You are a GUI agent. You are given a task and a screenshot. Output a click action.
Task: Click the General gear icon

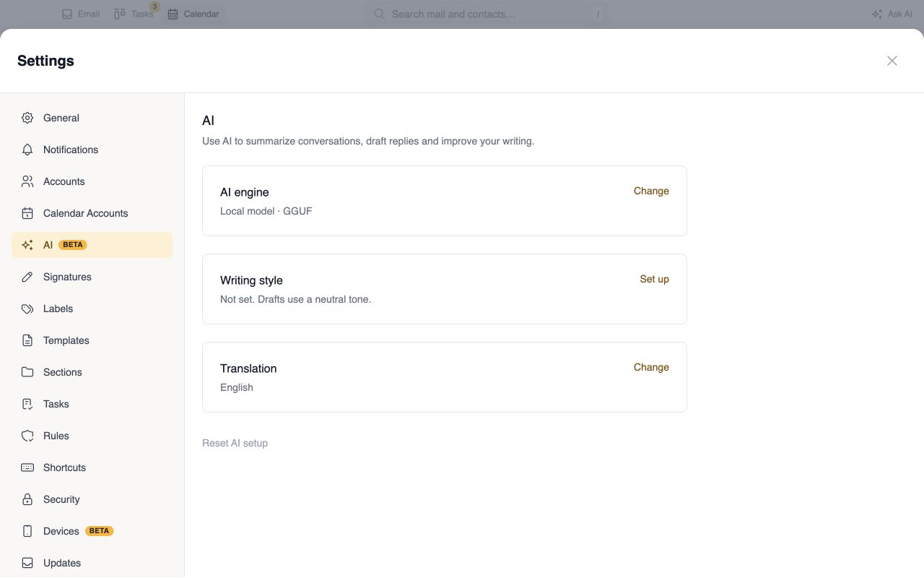(27, 118)
